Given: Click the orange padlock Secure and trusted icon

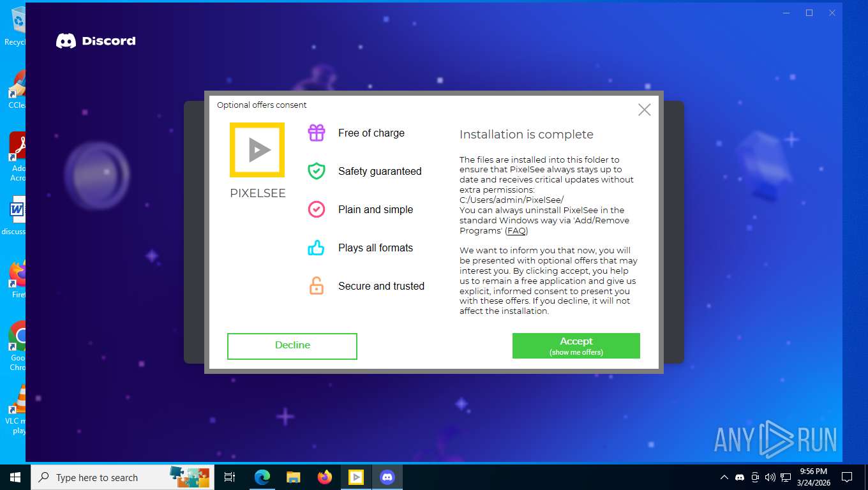Looking at the screenshot, I should coord(317,286).
